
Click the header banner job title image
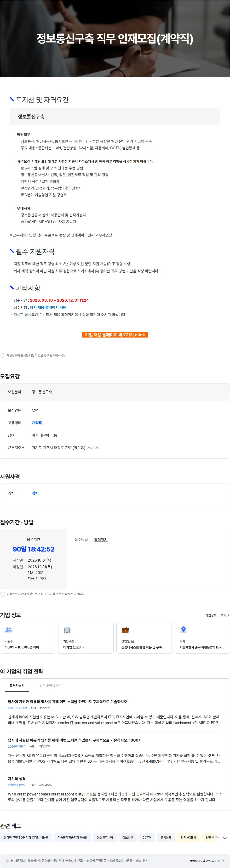coord(115,38)
